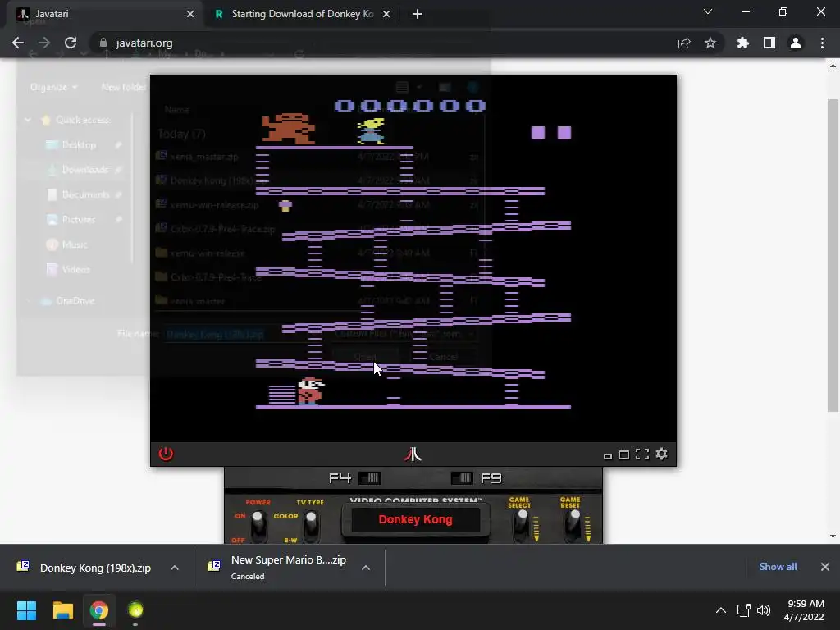Expand New Super Mario download options
The image size is (840, 630).
(366, 568)
